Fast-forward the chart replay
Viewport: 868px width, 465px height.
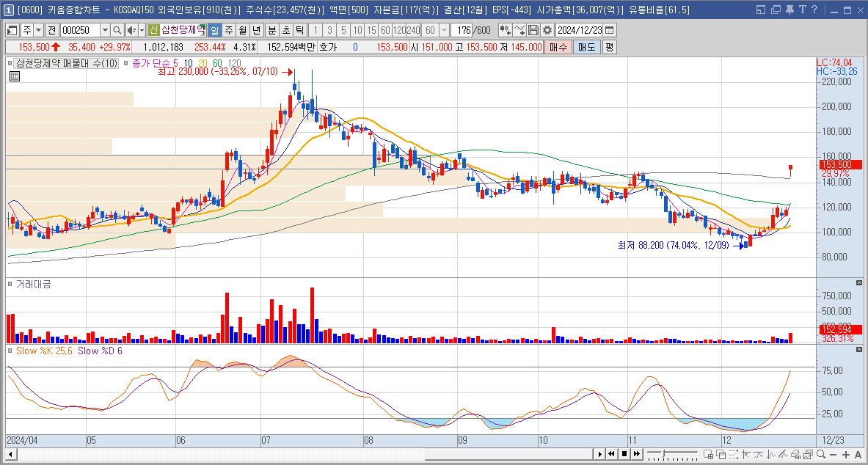(x=637, y=455)
